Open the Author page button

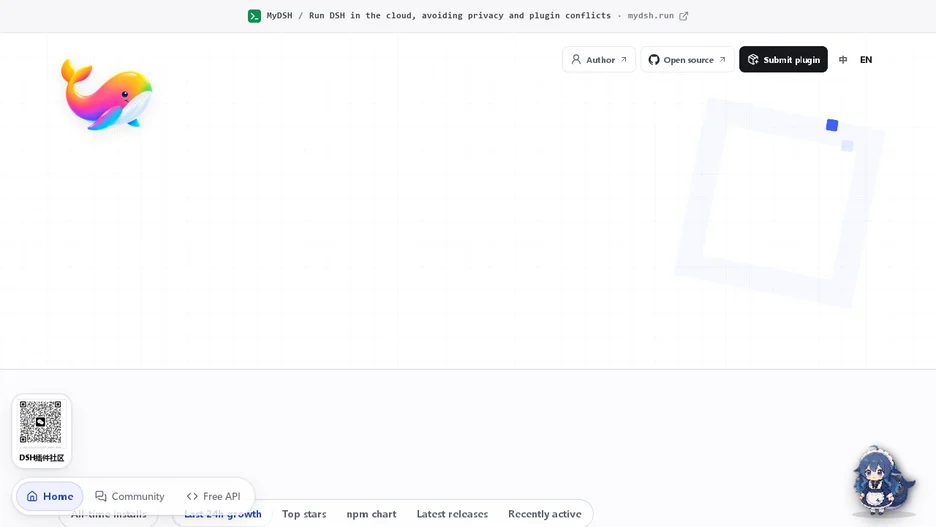coord(599,60)
